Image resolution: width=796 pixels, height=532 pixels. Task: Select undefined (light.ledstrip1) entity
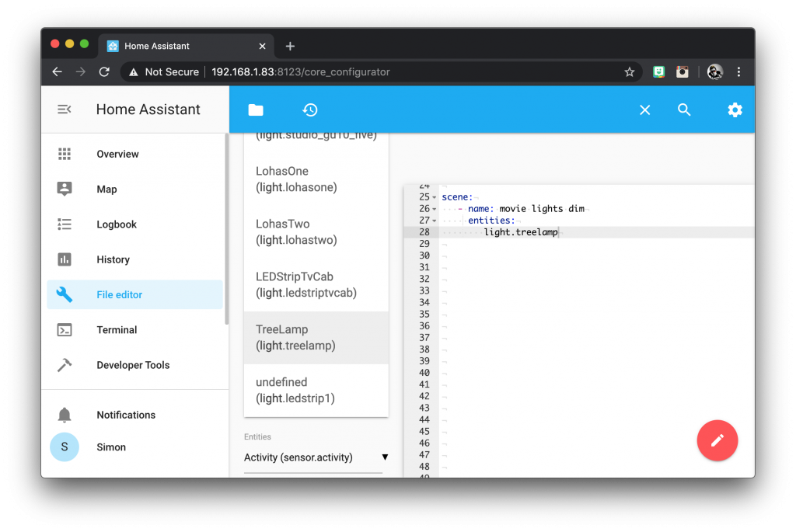(x=316, y=390)
